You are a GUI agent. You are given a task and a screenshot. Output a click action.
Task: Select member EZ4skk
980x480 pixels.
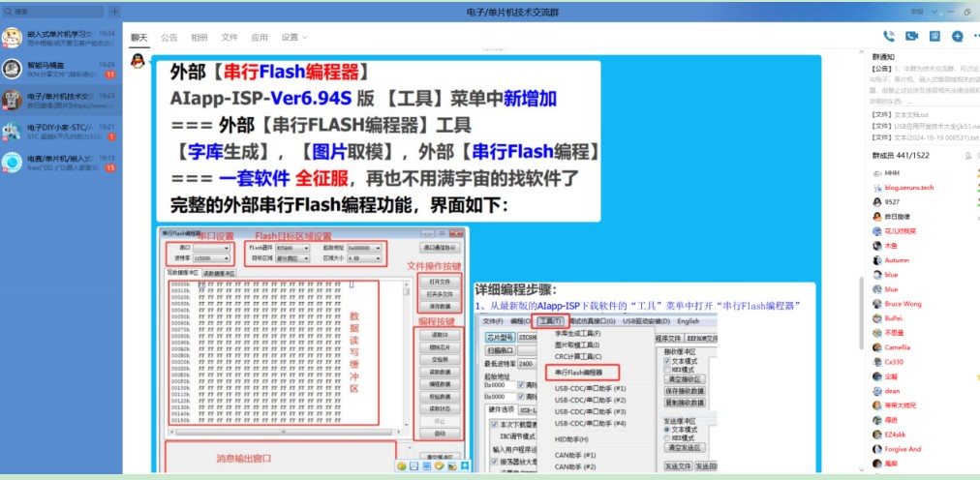click(895, 435)
